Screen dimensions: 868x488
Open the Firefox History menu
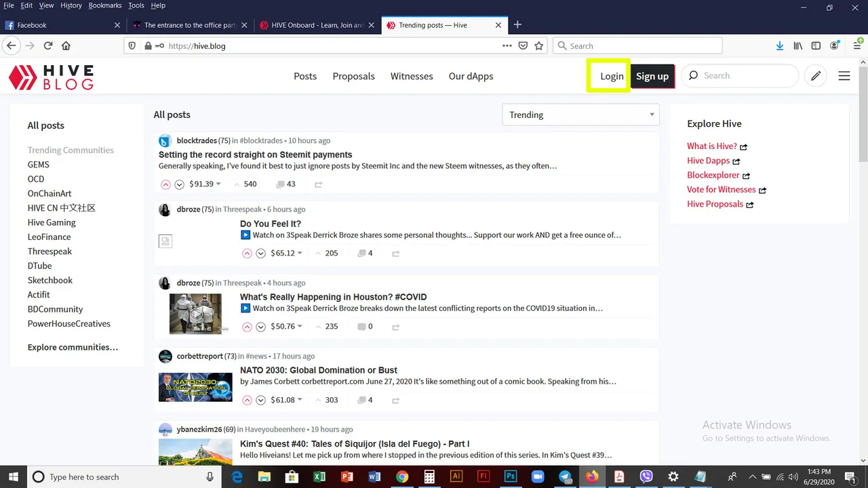click(71, 5)
